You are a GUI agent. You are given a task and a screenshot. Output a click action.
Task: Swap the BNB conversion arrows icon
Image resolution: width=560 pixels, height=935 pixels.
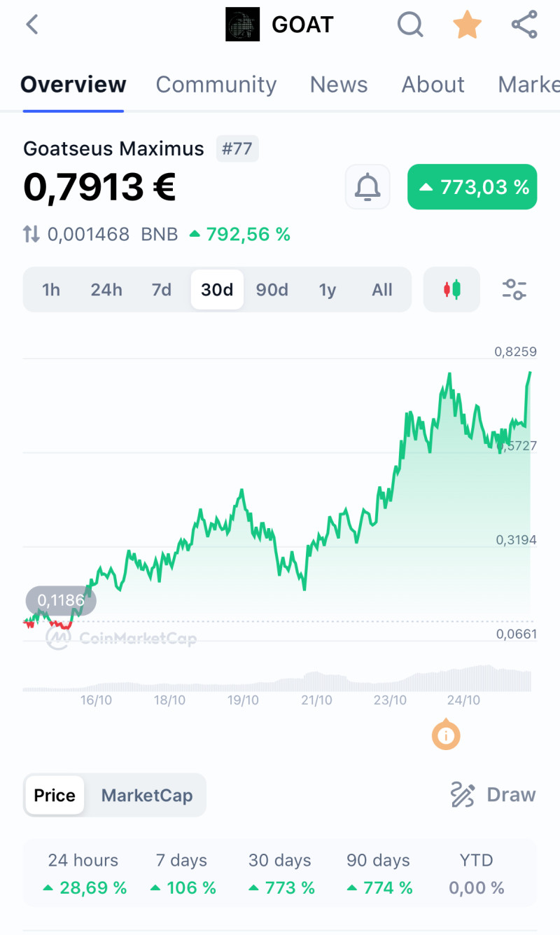(31, 234)
